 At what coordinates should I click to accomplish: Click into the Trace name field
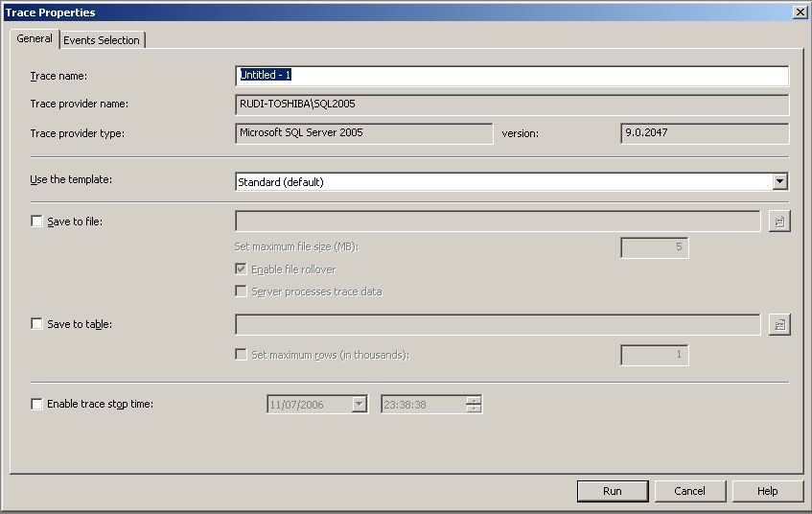(512, 76)
